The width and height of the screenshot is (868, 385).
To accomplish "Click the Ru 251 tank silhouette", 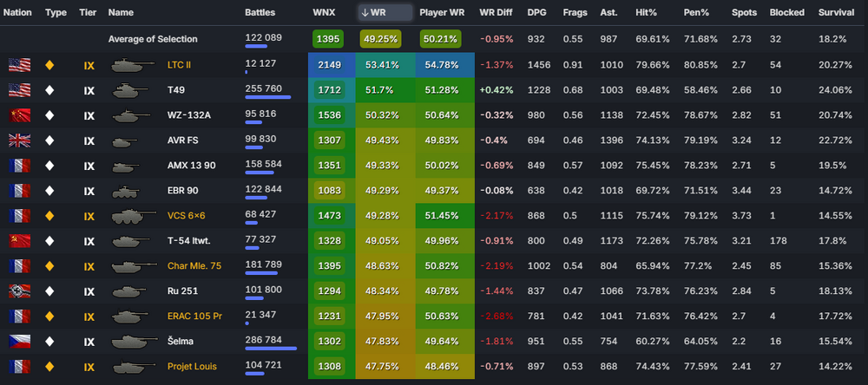I will click(x=129, y=291).
